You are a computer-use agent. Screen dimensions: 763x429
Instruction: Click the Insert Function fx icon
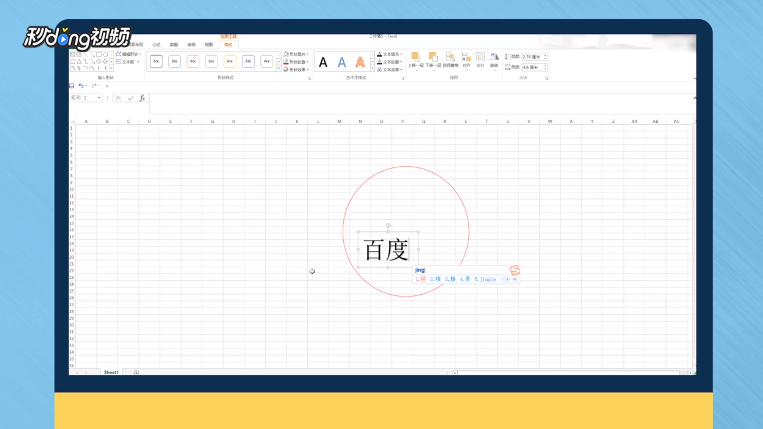[x=142, y=98]
